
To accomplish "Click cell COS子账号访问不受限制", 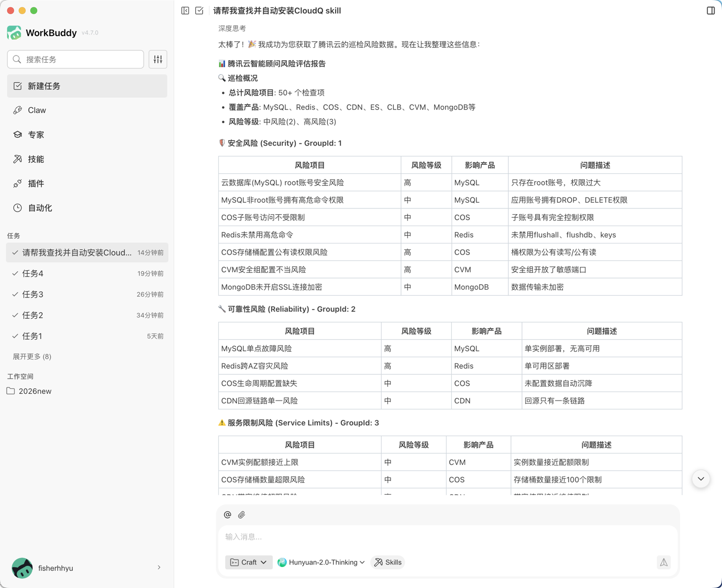I will 310,217.
